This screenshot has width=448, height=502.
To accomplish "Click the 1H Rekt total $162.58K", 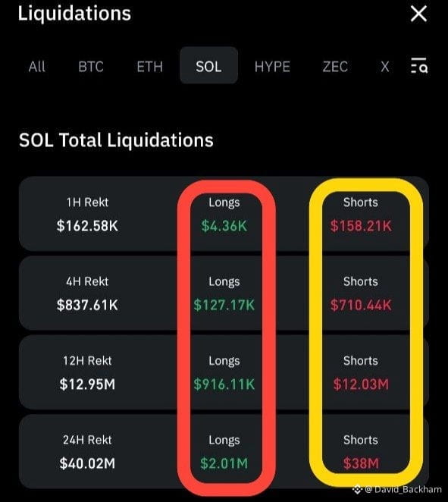I will pos(87,225).
